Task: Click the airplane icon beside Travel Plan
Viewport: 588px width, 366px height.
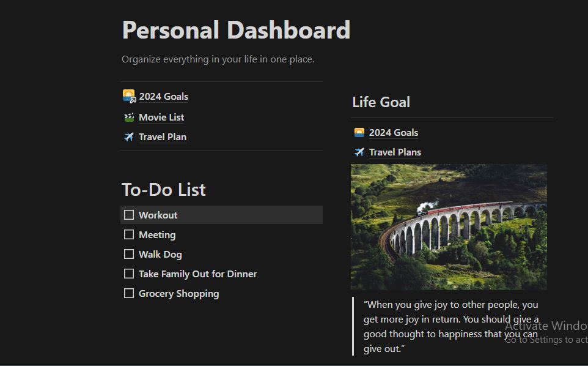Action: coord(129,137)
